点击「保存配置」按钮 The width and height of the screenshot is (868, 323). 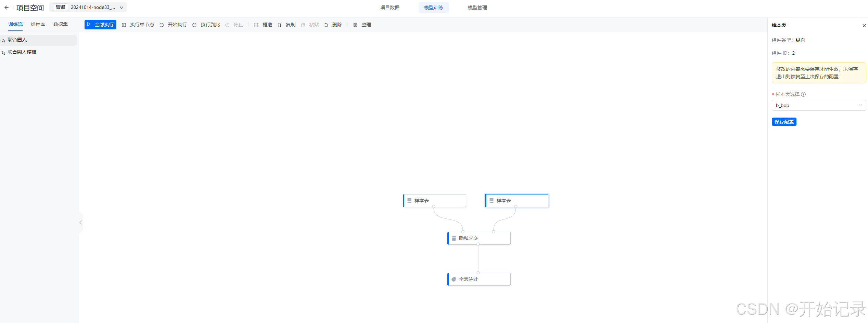coord(784,122)
